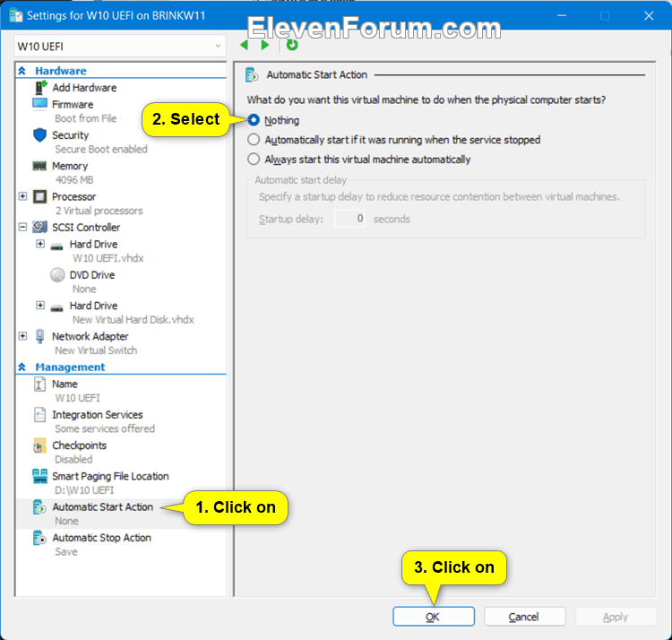The height and width of the screenshot is (640, 672).
Task: Open the Security settings
Action: [x=70, y=135]
